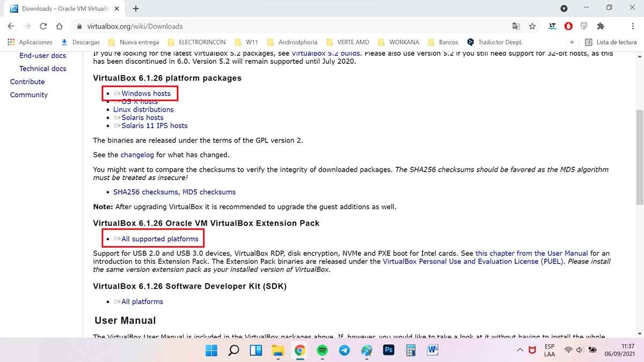Open the Google Translate page icon
The height and width of the screenshot is (362, 644).
coord(516,26)
